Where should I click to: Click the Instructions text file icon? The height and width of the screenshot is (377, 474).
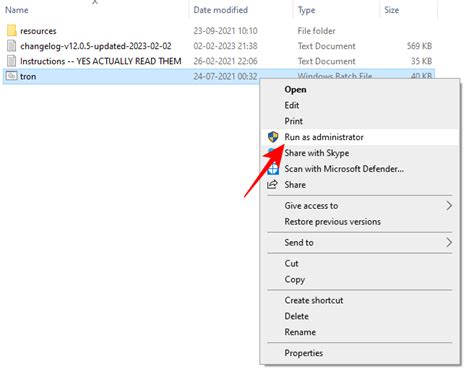pos(11,61)
